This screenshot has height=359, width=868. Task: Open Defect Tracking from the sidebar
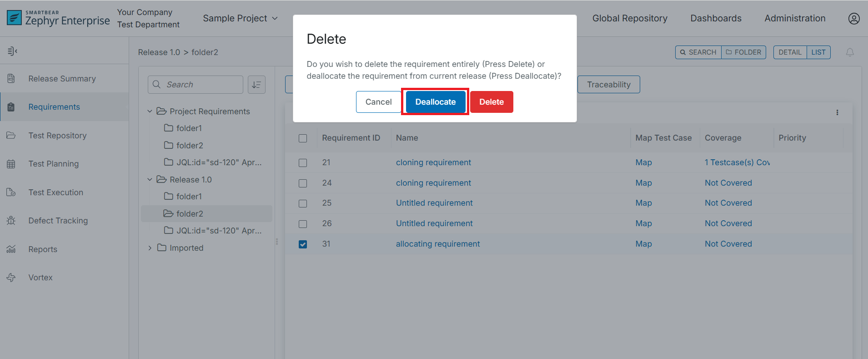click(x=58, y=221)
